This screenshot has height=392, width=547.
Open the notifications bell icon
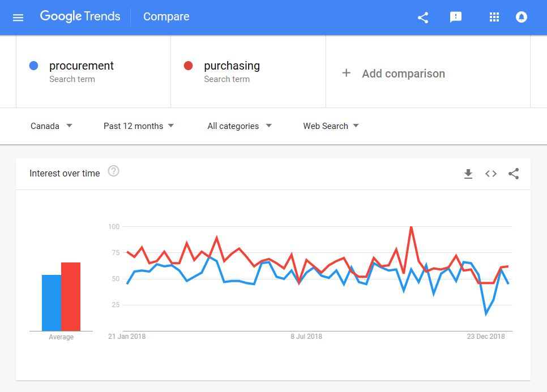pos(521,17)
